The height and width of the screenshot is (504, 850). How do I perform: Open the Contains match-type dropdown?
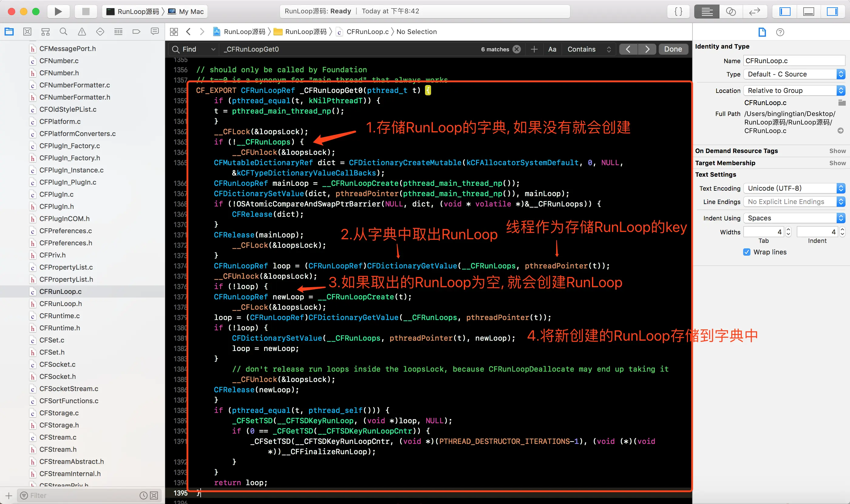[589, 49]
